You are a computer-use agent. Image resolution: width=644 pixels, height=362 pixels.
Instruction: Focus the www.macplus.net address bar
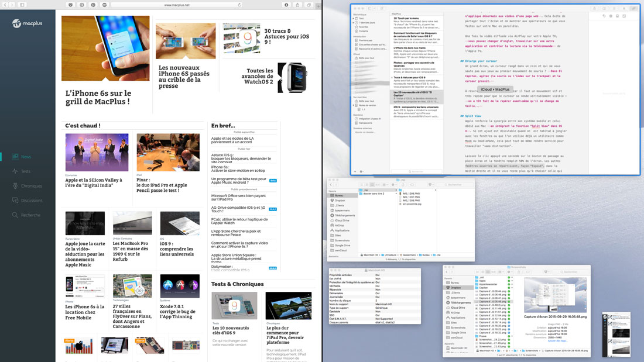177,5
